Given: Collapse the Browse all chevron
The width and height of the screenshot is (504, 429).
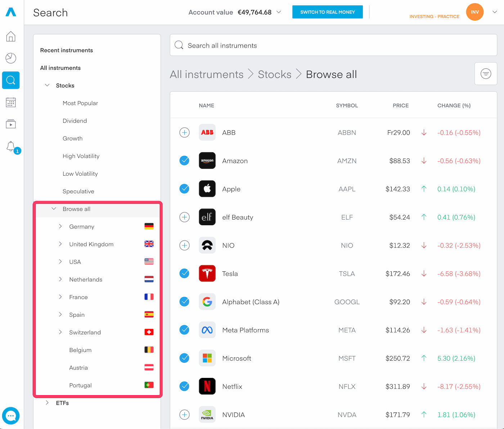Looking at the screenshot, I should point(54,209).
